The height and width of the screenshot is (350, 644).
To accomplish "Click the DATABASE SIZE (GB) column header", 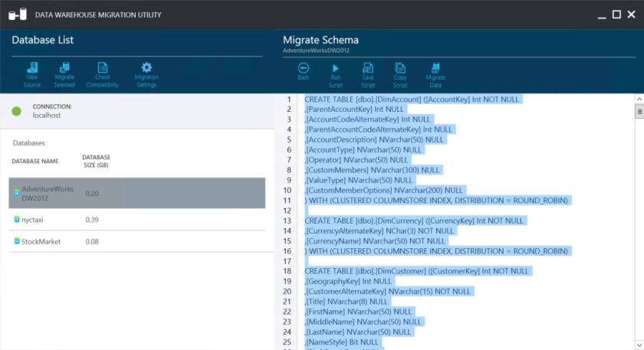I will (x=96, y=161).
